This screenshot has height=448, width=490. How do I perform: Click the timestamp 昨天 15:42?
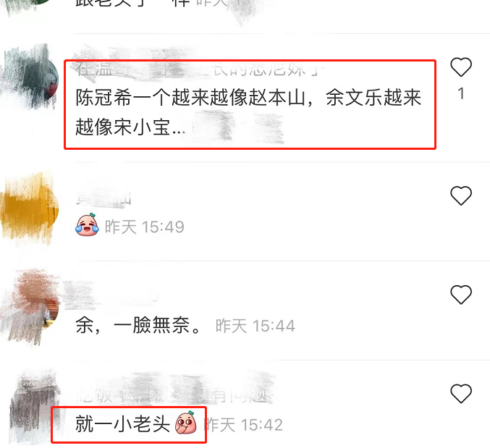click(244, 425)
